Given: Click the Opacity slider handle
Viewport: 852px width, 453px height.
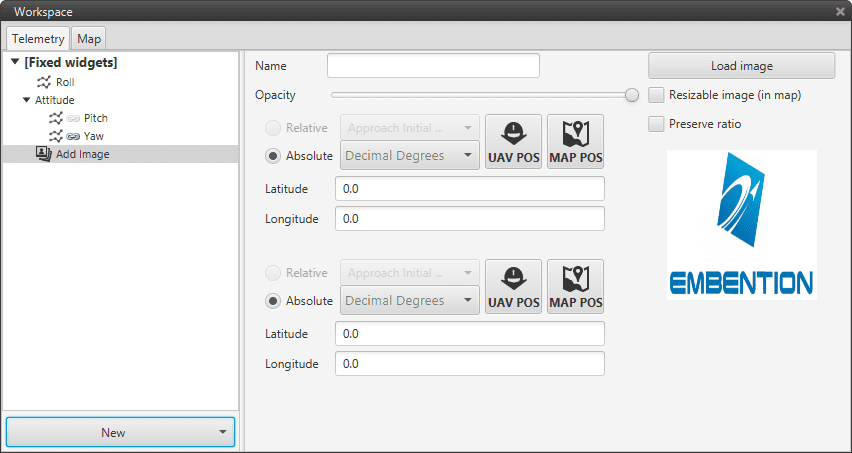Looking at the screenshot, I should (631, 96).
